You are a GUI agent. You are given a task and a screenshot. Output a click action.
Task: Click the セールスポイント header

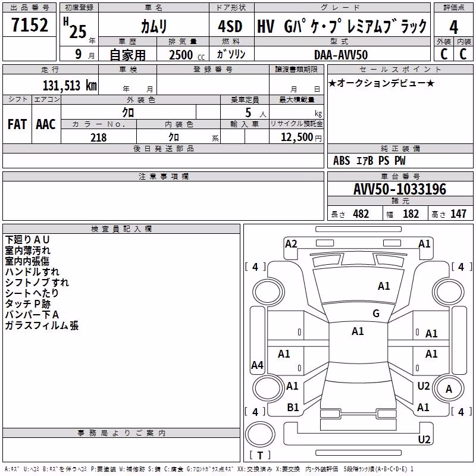(x=400, y=69)
